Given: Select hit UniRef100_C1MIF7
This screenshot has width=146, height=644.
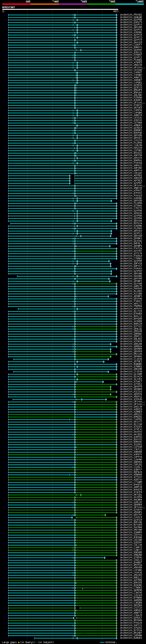Looking at the screenshot, I should (x=131, y=45).
